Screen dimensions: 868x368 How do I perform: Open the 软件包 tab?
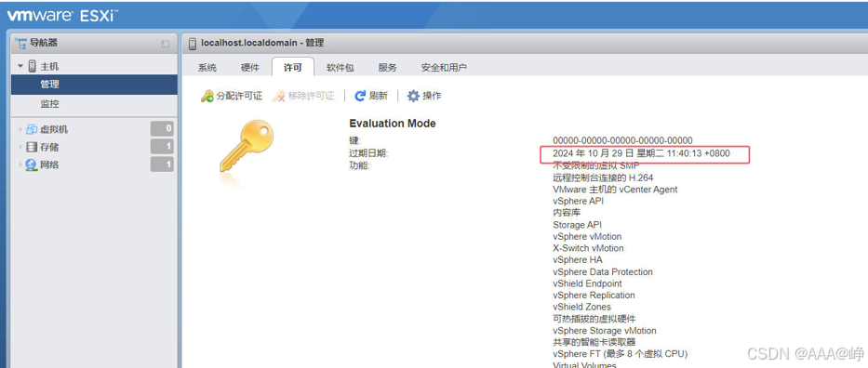[340, 68]
